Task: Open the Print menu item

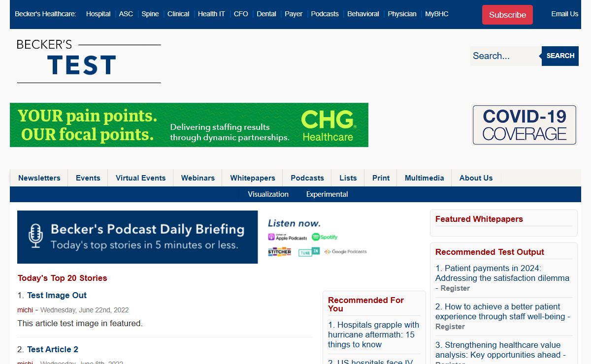Action: 381,178
